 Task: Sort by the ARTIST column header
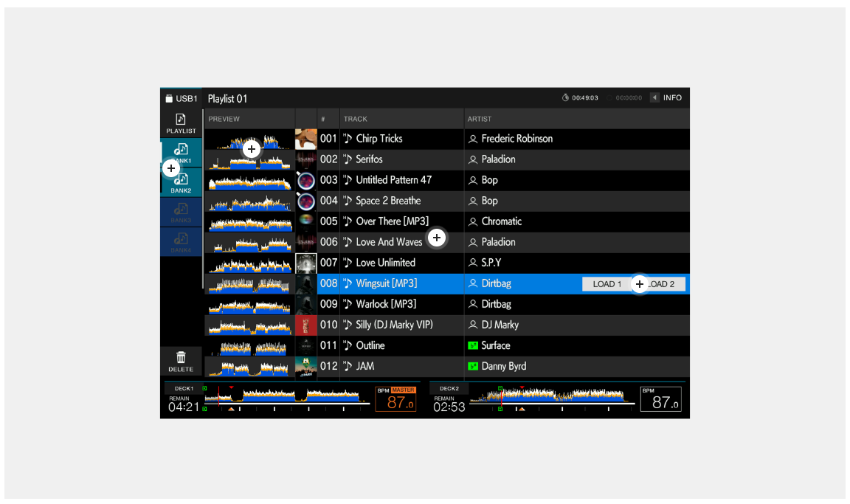click(480, 119)
